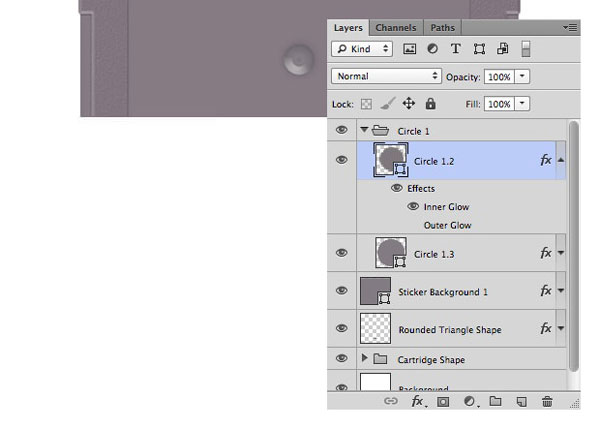The width and height of the screenshot is (600, 429).
Task: Hide the Circle 1.3 layer
Action: pyautogui.click(x=342, y=253)
